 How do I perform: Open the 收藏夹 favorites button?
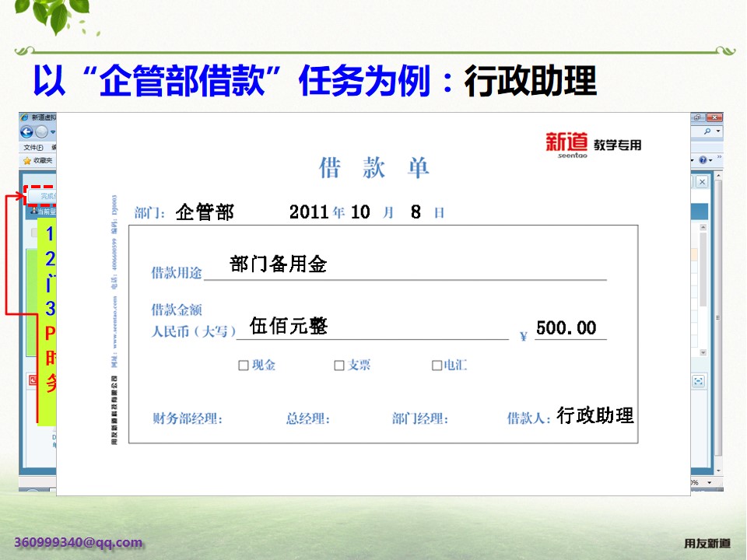coord(38,160)
